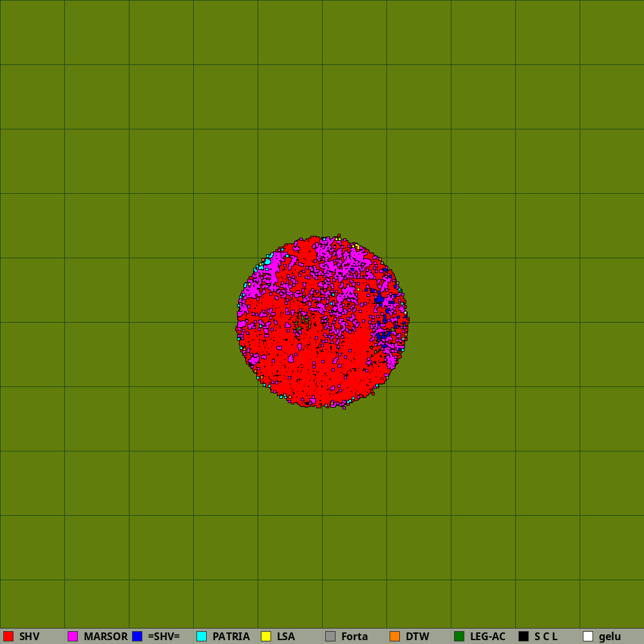Viewport: 644px width, 644px height.
Task: Select the S C L legend label
Action: pos(546,637)
